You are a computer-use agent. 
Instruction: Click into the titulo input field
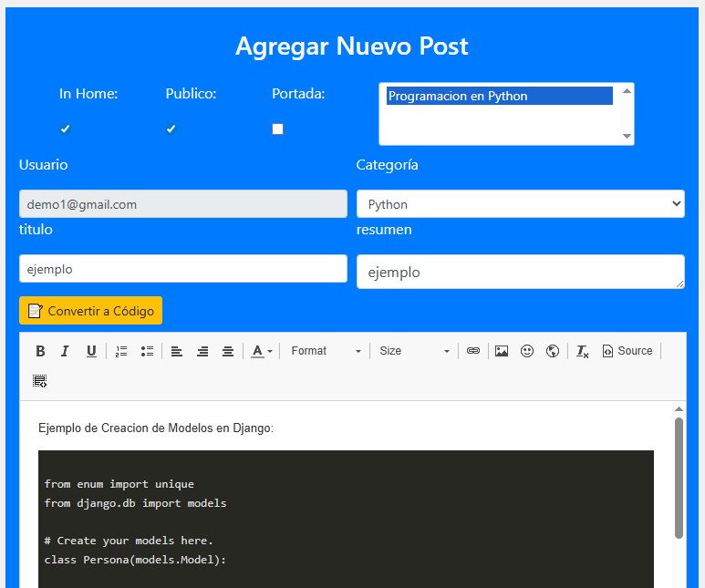183,269
